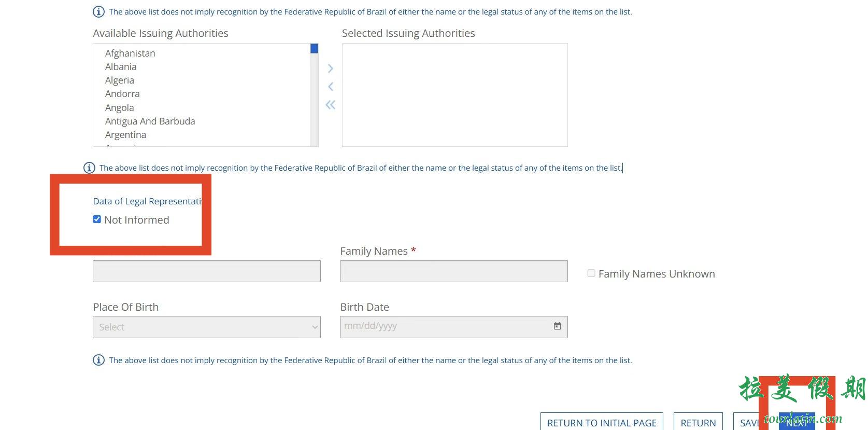The width and height of the screenshot is (868, 430).
Task: Select Albania from the authorities list
Action: pos(121,67)
